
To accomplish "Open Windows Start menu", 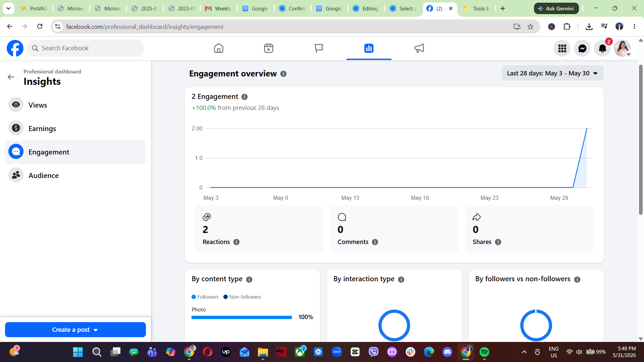I will (x=78, y=352).
